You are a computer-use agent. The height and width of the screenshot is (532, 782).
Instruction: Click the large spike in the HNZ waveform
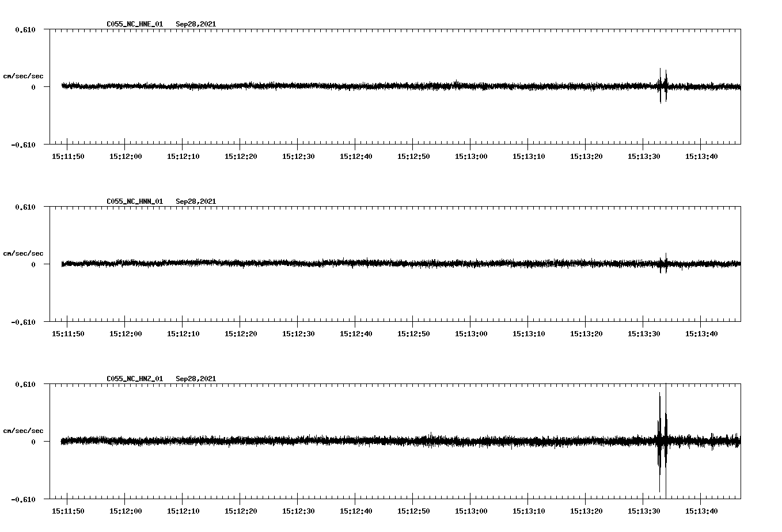point(663,441)
